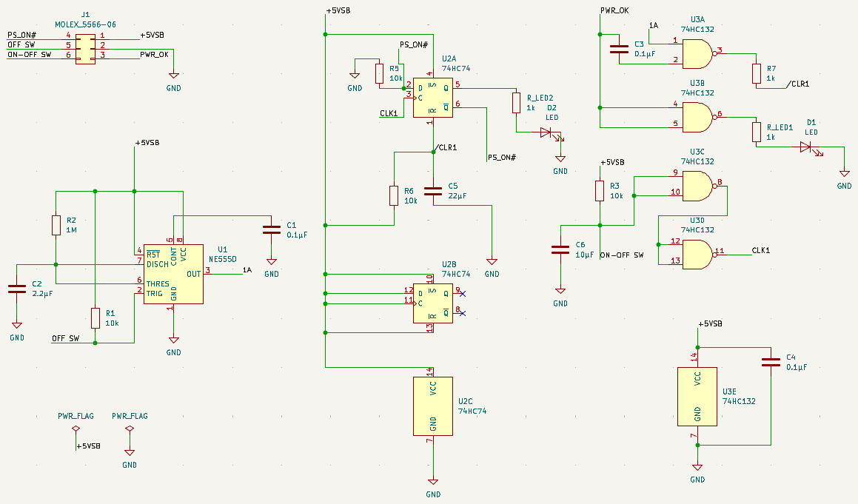Select resistor R2 1M symbol
The image size is (858, 504).
point(56,225)
